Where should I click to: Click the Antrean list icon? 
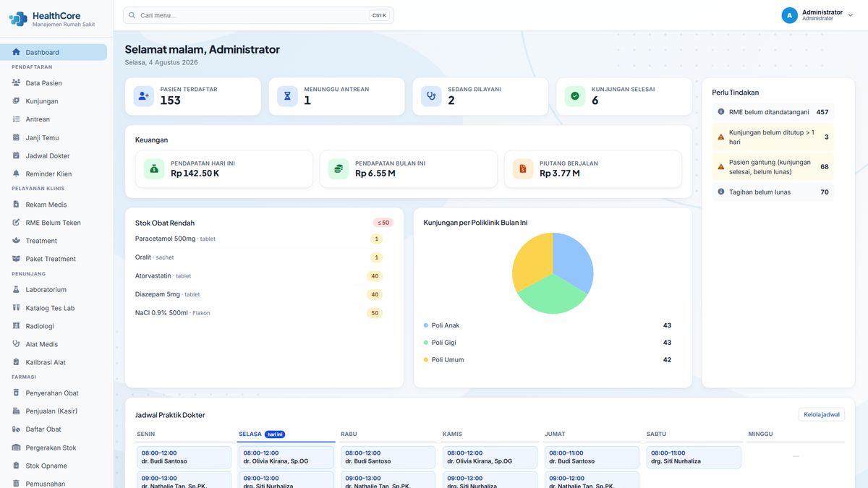(x=16, y=119)
